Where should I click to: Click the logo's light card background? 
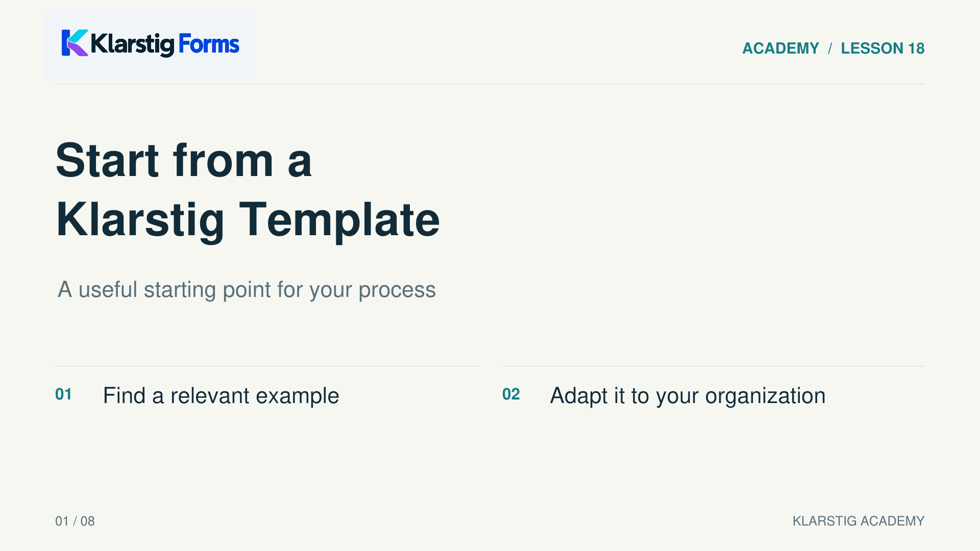[x=150, y=44]
